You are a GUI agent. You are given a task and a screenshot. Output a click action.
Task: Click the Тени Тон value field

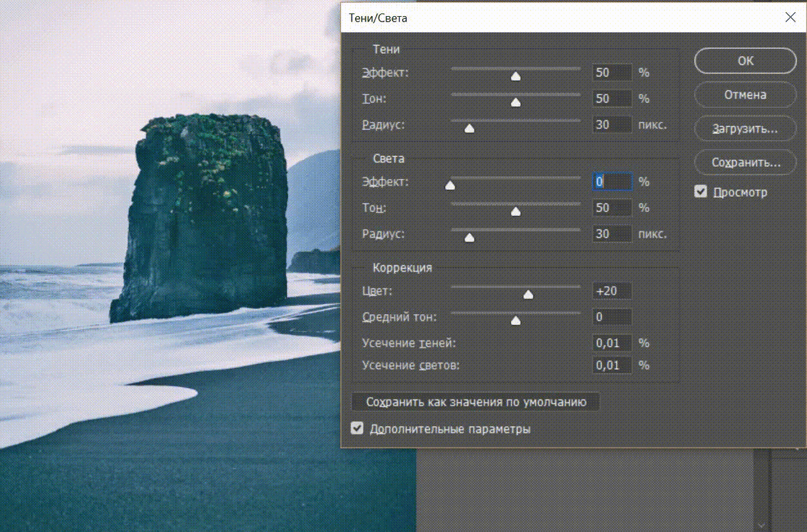coord(612,98)
